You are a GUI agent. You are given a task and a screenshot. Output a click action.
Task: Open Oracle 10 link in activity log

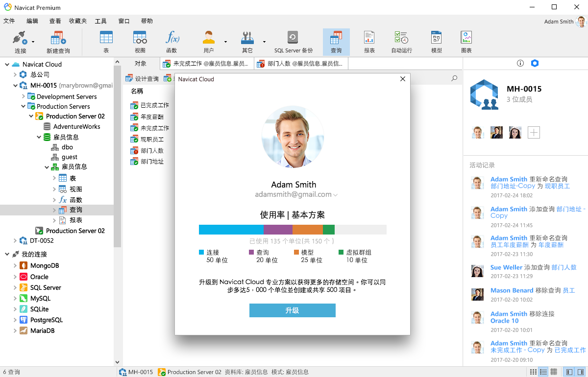(x=504, y=321)
